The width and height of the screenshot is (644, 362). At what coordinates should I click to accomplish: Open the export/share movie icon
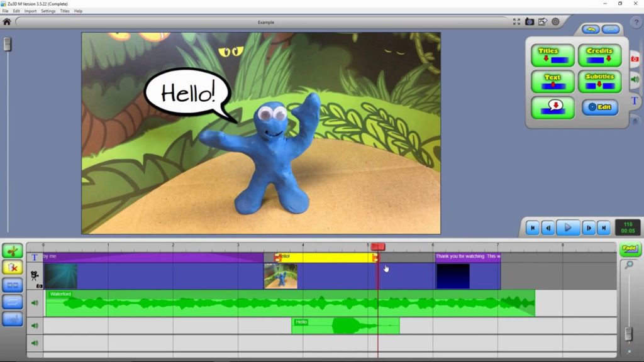pos(543,22)
